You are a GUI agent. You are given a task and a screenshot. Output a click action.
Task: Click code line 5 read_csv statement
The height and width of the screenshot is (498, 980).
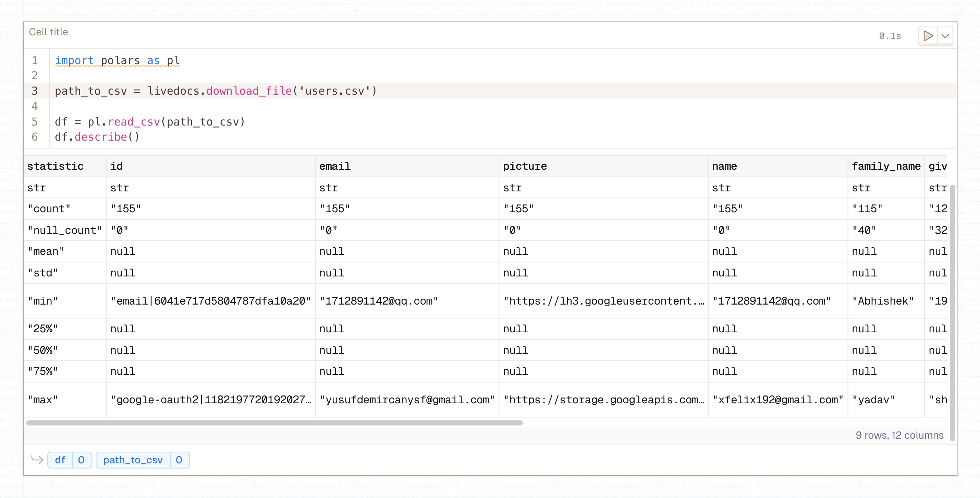point(150,122)
